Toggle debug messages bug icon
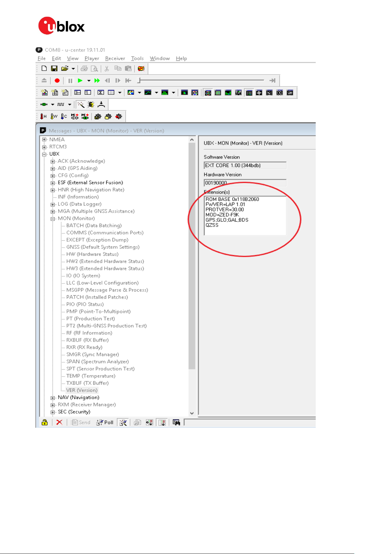 click(x=91, y=105)
